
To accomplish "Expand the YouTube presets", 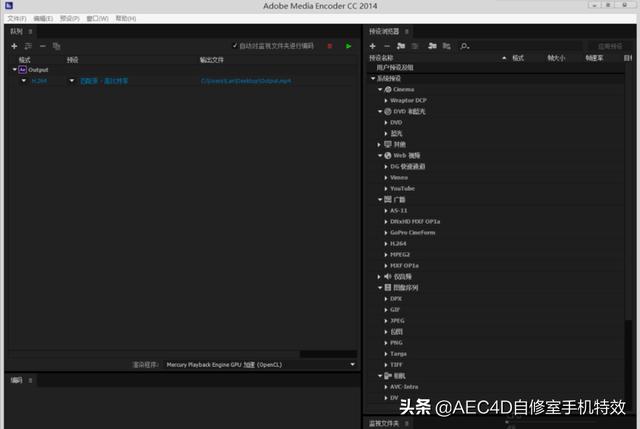I will (x=386, y=188).
